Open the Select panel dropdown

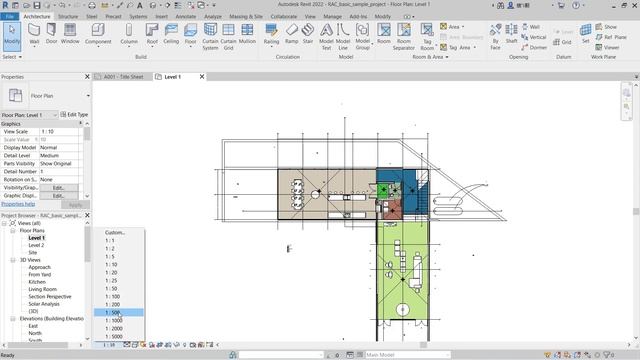click(12, 57)
